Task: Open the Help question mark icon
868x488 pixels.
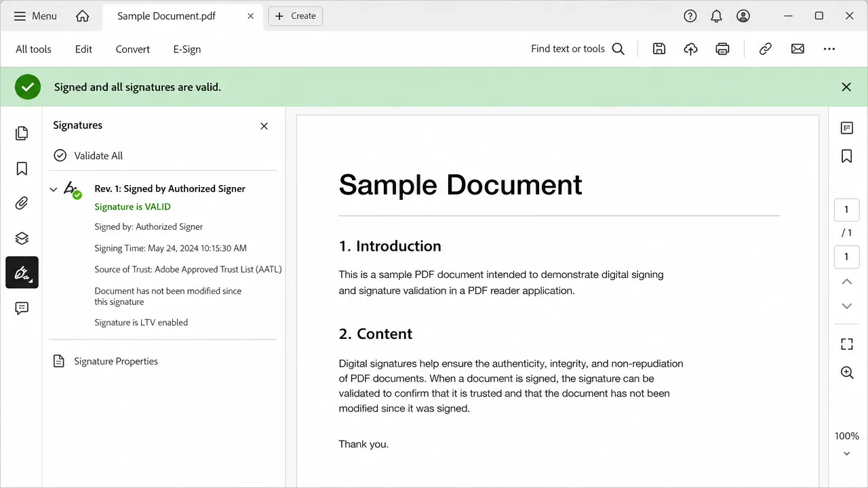Action: [690, 16]
